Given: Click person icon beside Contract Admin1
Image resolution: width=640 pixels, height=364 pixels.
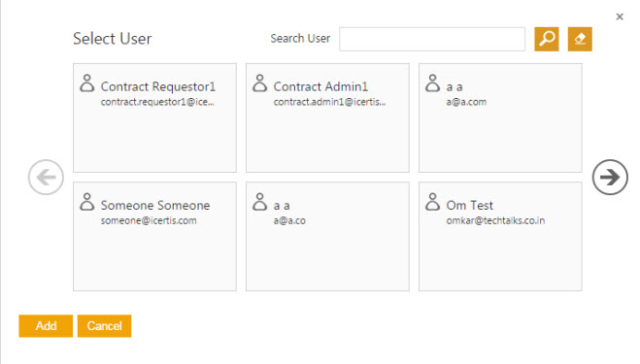Looking at the screenshot, I should pos(259,83).
